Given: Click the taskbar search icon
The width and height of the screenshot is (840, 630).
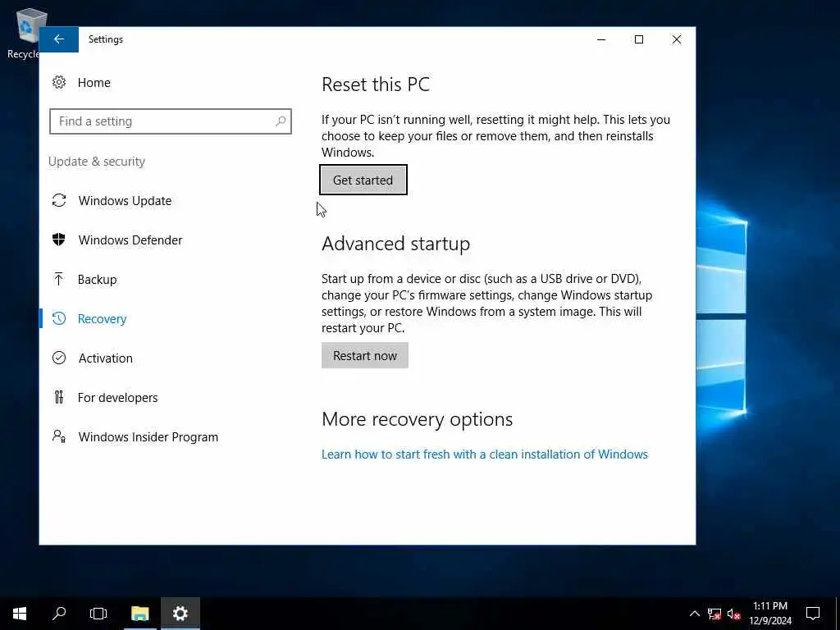Looking at the screenshot, I should (59, 614).
